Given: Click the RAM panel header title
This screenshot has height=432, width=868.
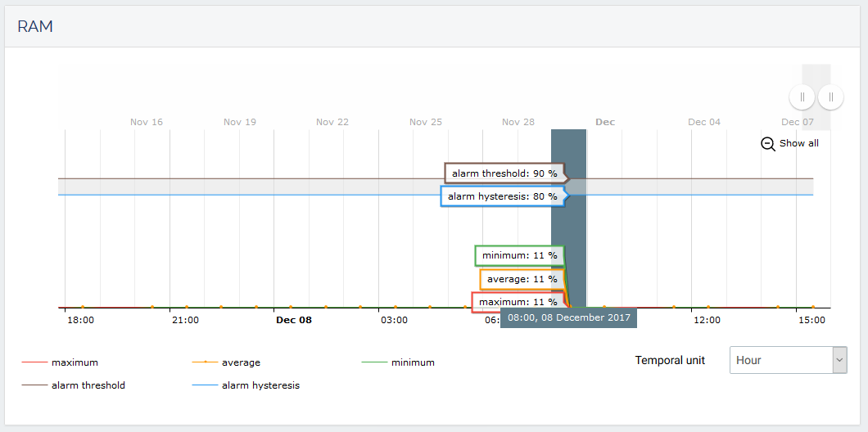Looking at the screenshot, I should [35, 26].
